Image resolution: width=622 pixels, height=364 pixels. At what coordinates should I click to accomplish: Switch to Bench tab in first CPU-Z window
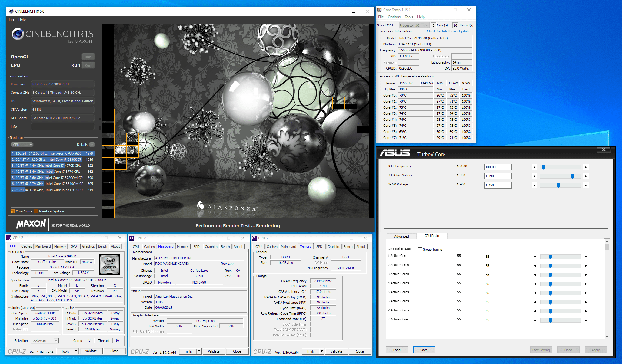[x=103, y=246]
